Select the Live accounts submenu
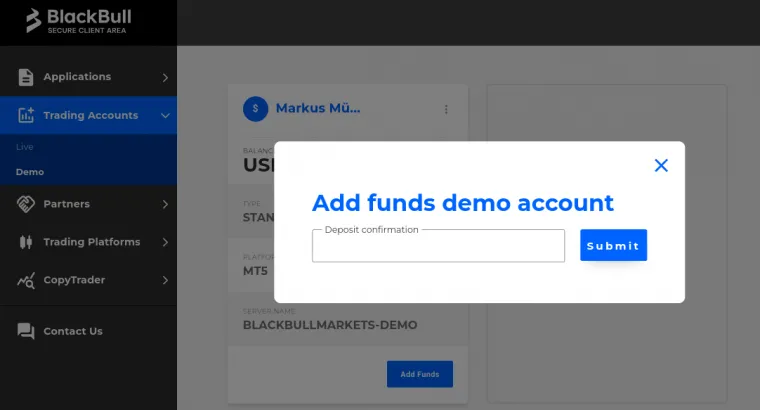The width and height of the screenshot is (760, 410). 25,147
